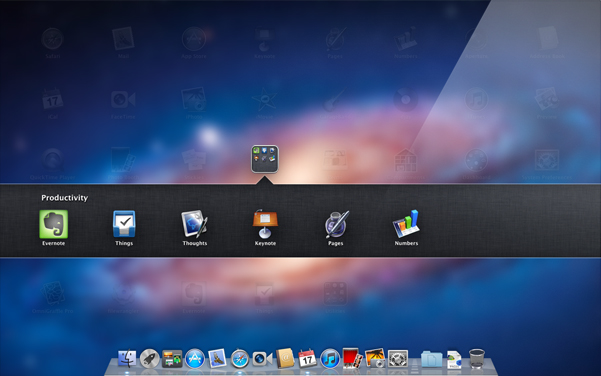The image size is (601, 376).
Task: Click the Launchpad rocket in the Dock
Action: pos(149,359)
